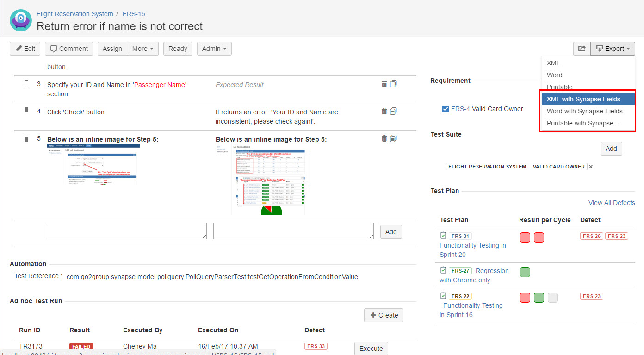Open defect FRS-23 in the FRS-22 row
Image resolution: width=644 pixels, height=355 pixels.
point(592,296)
